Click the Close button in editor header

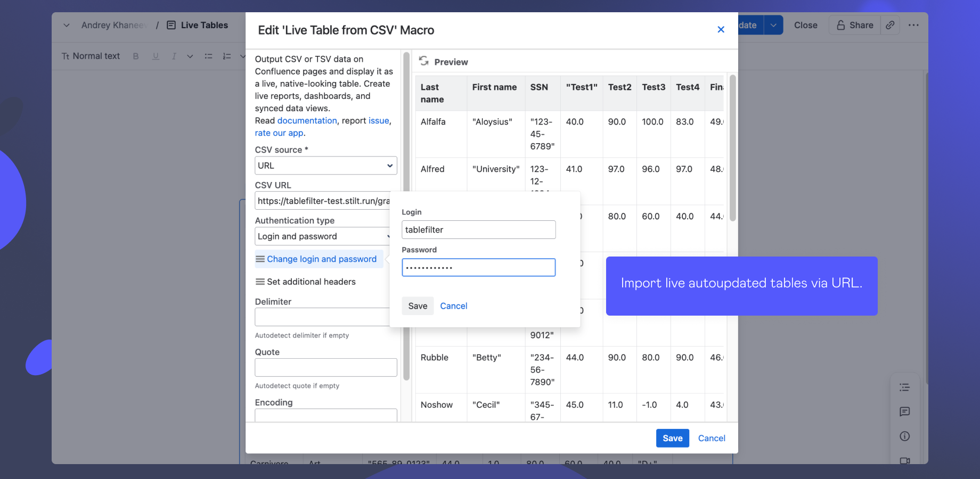tap(805, 25)
